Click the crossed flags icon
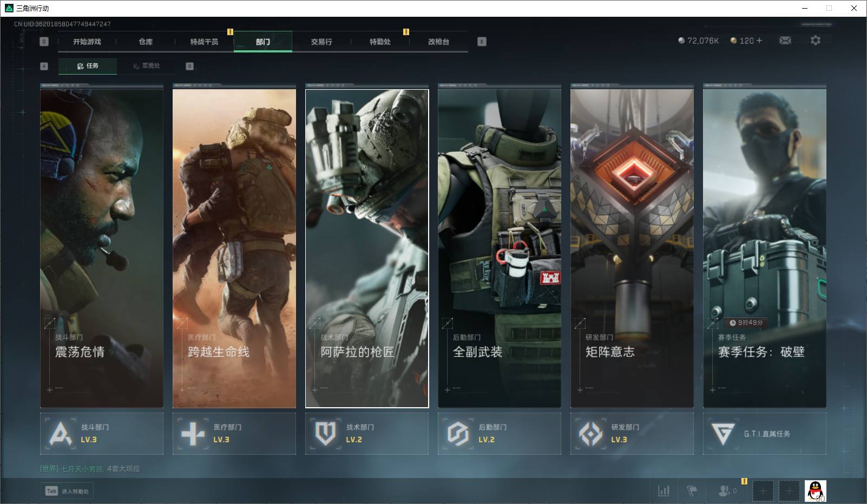 coord(692,490)
